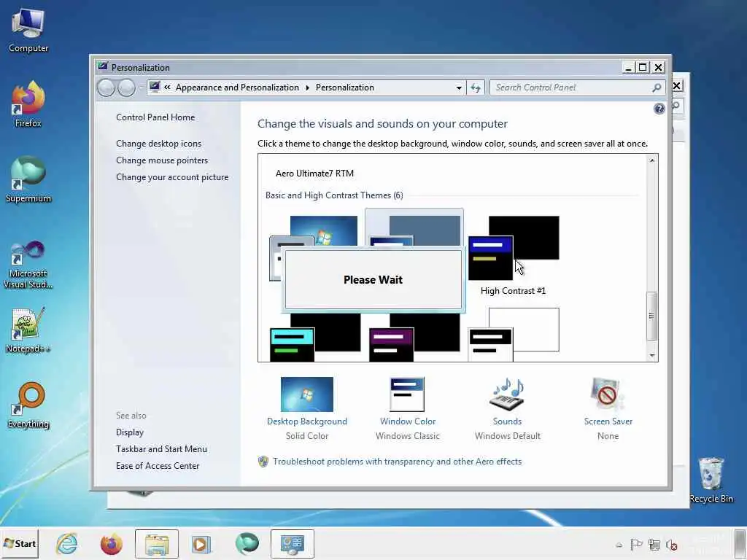This screenshot has width=747, height=560.
Task: Click the Appearance and Personalization breadcrumb
Action: (x=237, y=87)
